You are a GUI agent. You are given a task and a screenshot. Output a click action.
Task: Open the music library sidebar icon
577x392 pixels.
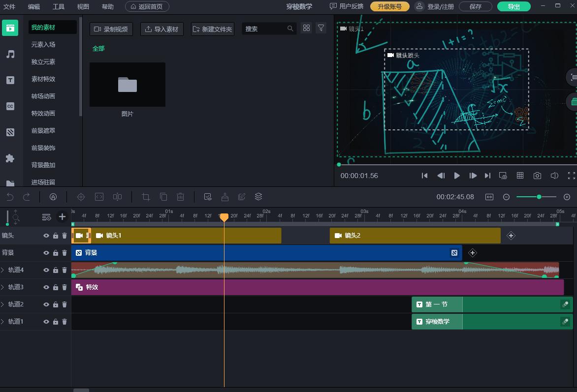[10, 54]
